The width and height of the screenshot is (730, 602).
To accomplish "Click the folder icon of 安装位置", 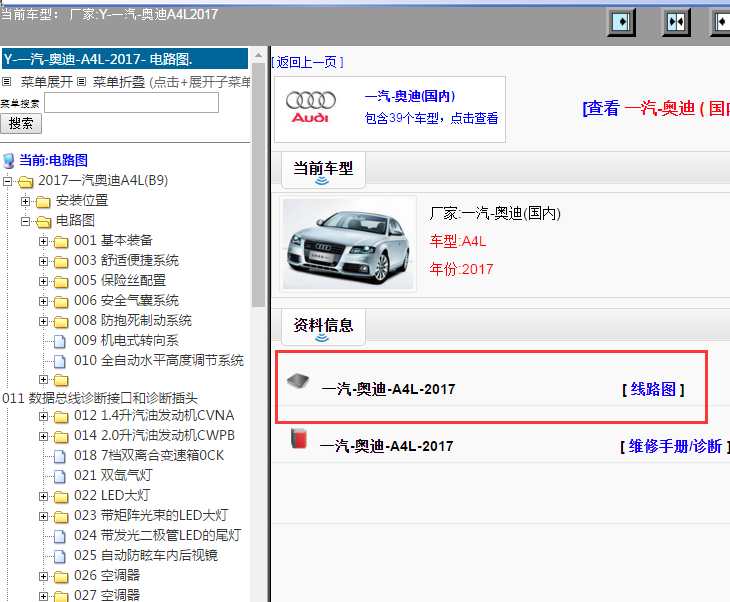I will (43, 202).
